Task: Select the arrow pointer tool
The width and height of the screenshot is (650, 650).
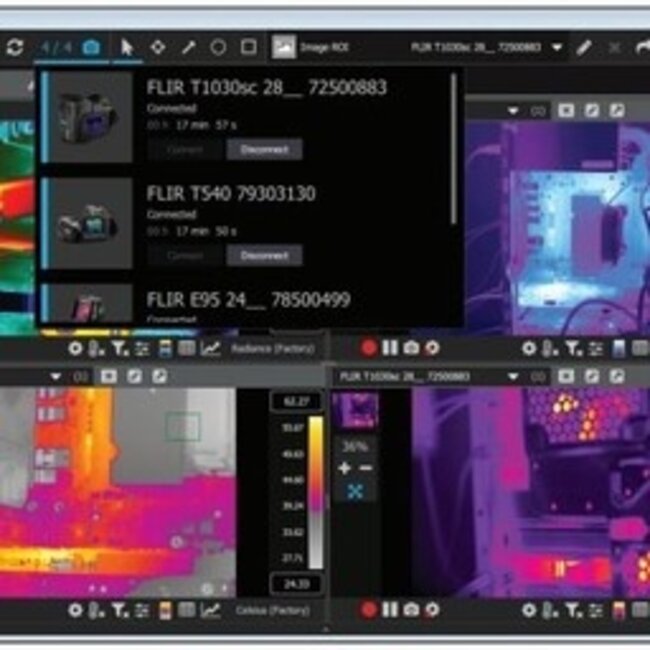Action: click(x=127, y=47)
